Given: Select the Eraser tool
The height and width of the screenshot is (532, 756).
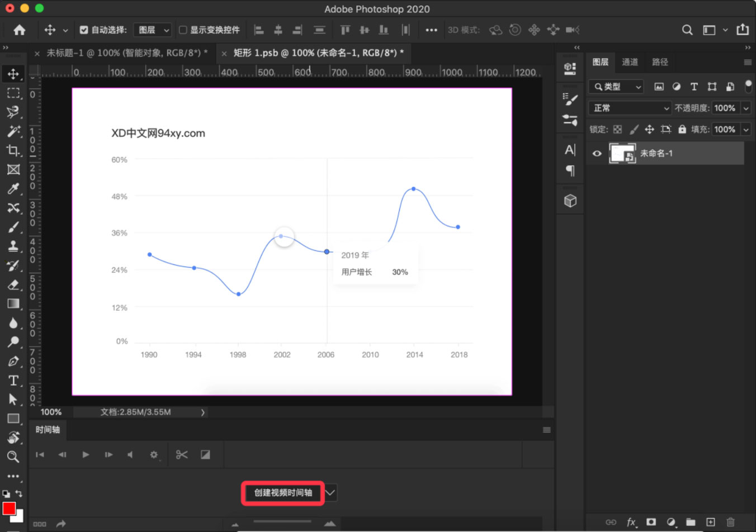Looking at the screenshot, I should pos(13,284).
